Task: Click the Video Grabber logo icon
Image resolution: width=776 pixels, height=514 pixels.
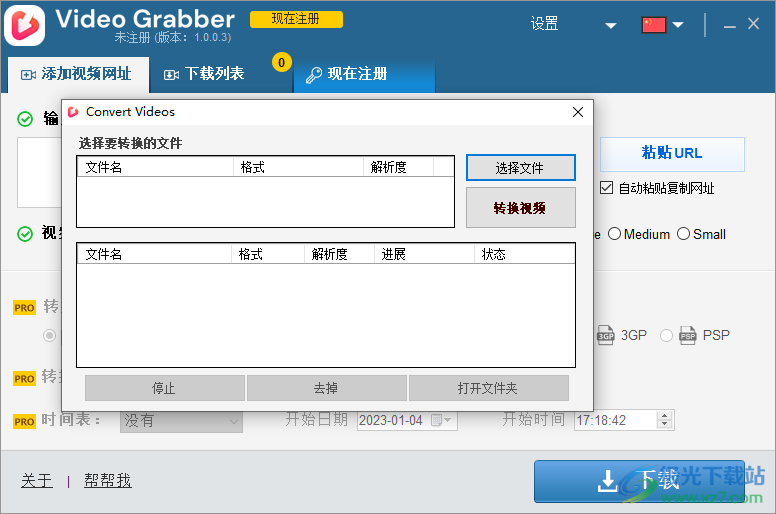Action: 25,25
